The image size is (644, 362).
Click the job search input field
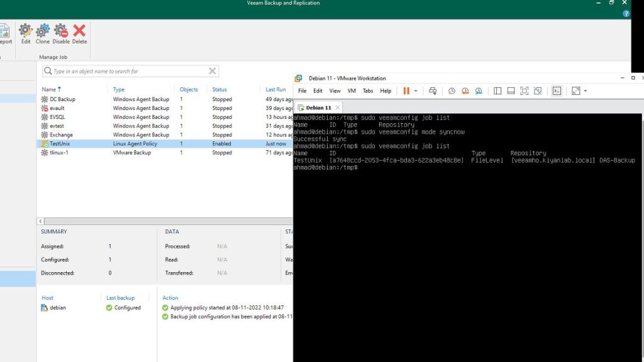[x=129, y=71]
